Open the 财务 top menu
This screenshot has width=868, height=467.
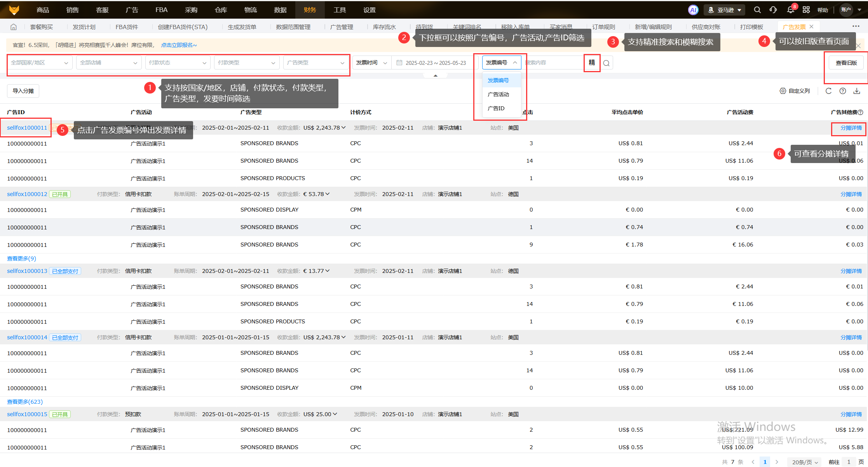310,10
